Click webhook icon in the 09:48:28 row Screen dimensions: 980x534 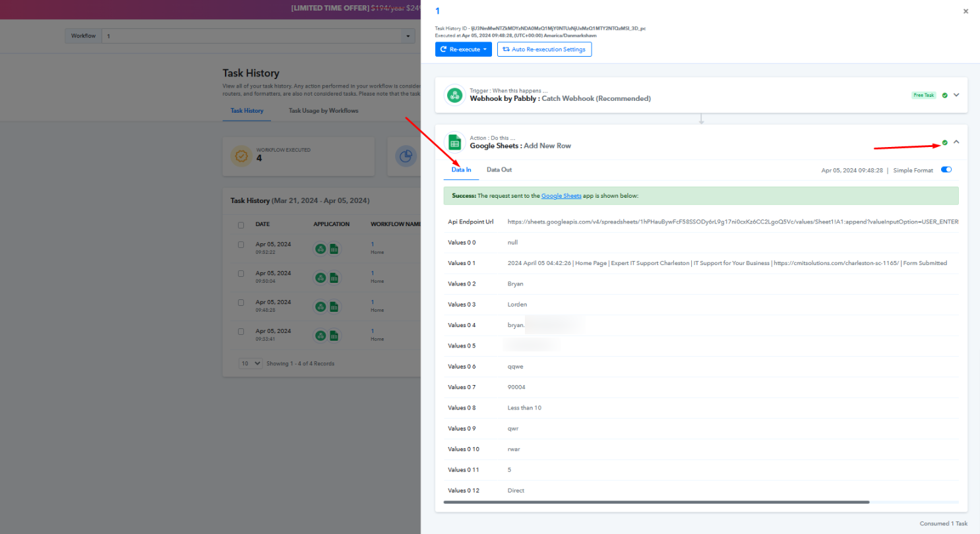coord(321,307)
